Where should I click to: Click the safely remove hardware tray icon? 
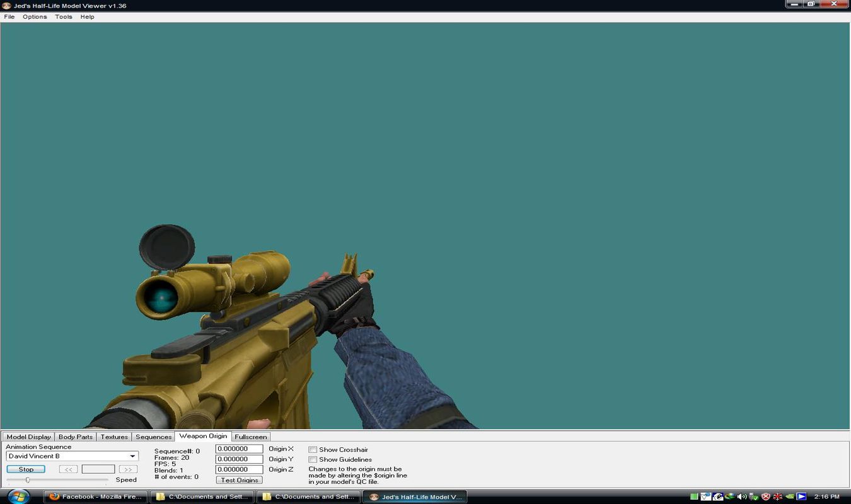[x=754, y=496]
